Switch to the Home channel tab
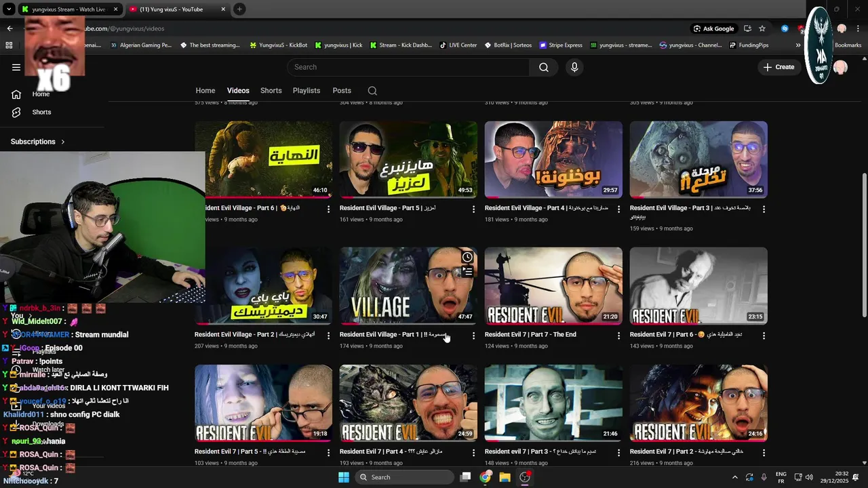Screen dimensions: 868x488 [x=205, y=91]
